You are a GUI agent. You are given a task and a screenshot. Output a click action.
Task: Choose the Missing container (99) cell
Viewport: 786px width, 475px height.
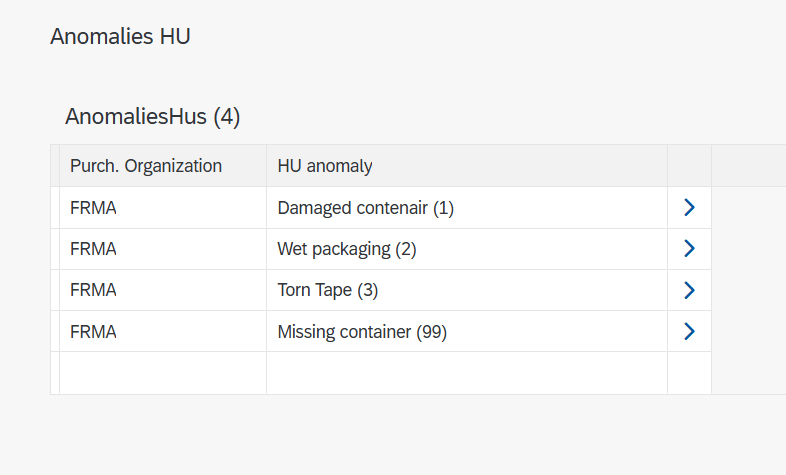(x=361, y=331)
